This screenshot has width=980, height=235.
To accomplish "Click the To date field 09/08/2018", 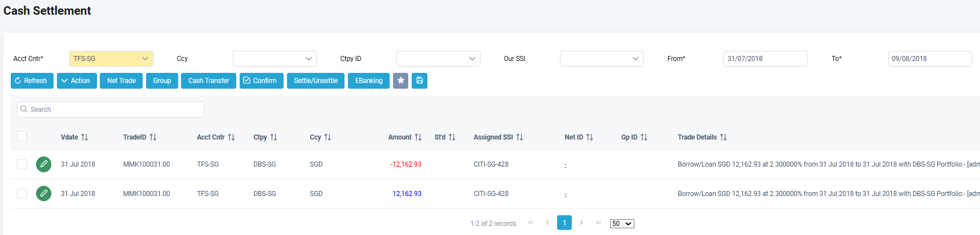I will (930, 59).
